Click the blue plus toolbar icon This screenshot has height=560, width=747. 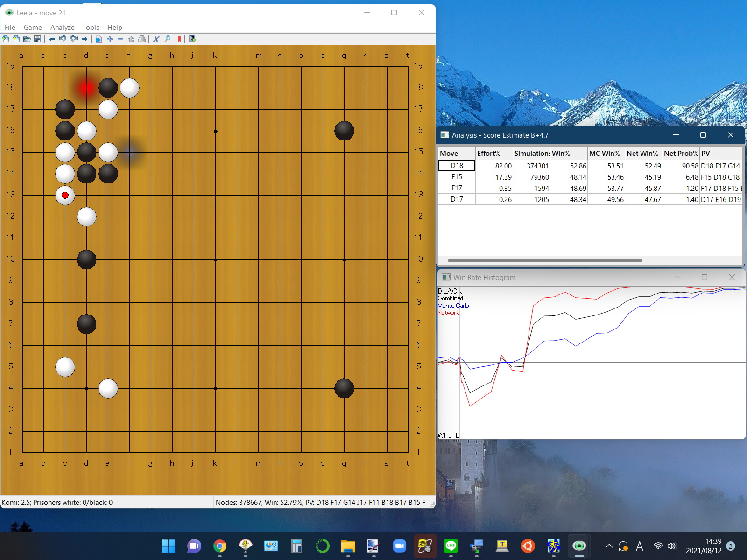tap(110, 39)
